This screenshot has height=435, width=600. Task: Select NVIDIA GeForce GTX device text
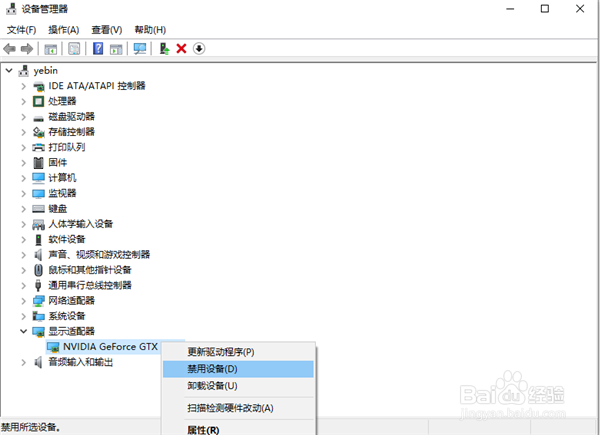coord(110,347)
